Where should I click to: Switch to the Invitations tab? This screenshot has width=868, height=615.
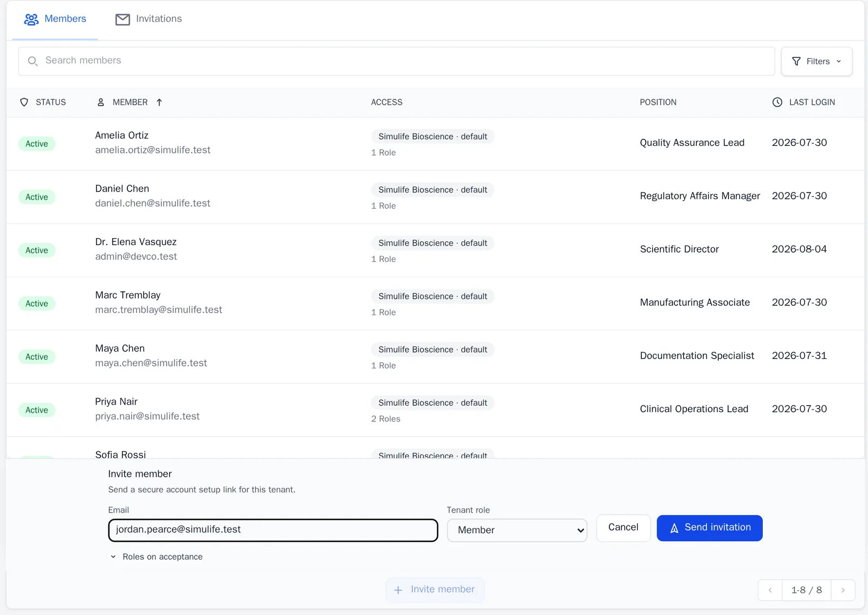click(149, 19)
